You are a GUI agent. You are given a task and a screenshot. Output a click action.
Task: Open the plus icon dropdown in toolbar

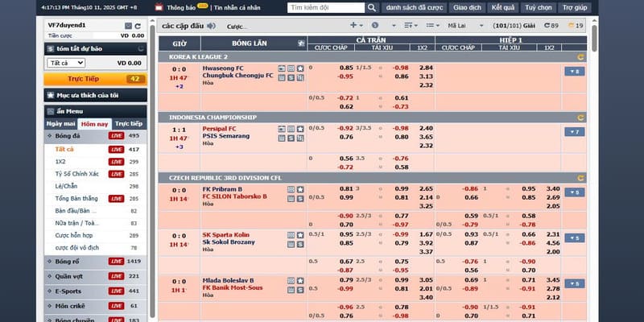click(356, 26)
